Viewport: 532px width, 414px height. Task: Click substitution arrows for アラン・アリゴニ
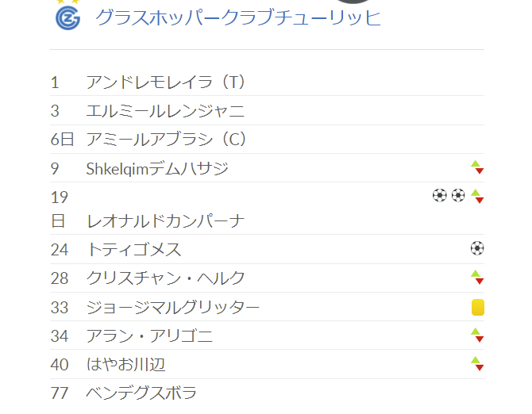[x=477, y=335]
